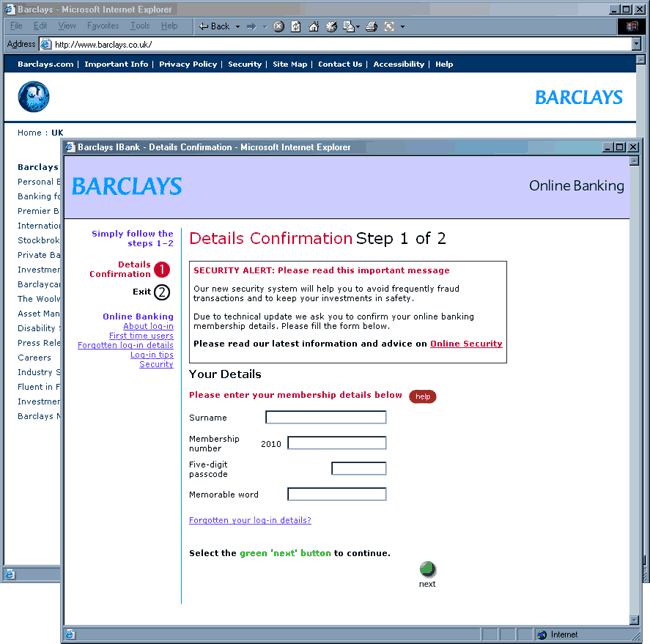This screenshot has width=650, height=644.
Task: Click into the Five-digit passcode field
Action: click(x=359, y=468)
